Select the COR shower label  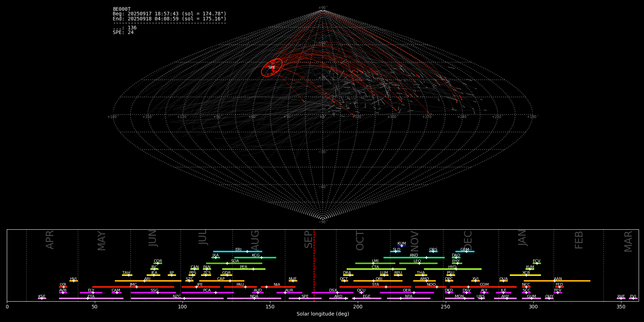158,261
